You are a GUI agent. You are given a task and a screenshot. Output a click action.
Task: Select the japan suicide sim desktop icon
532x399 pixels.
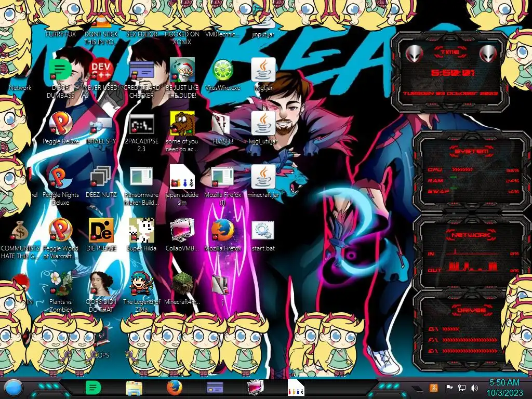[182, 177]
